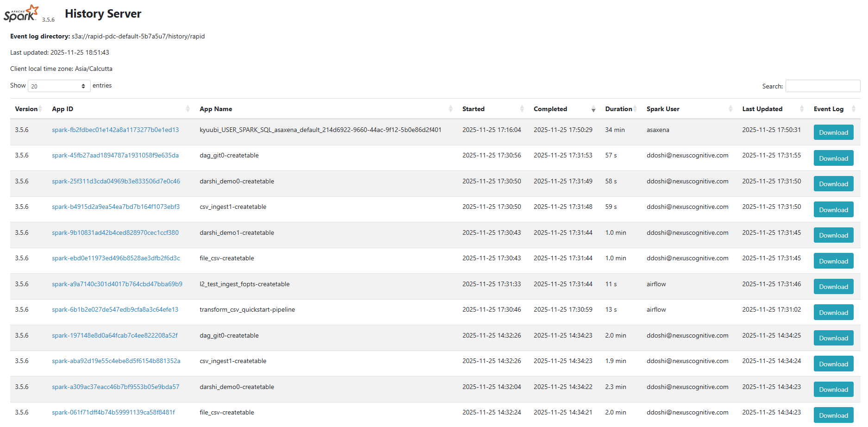This screenshot has height=427, width=868.
Task: Download log for spark-9b10831a row
Action: 833,235
